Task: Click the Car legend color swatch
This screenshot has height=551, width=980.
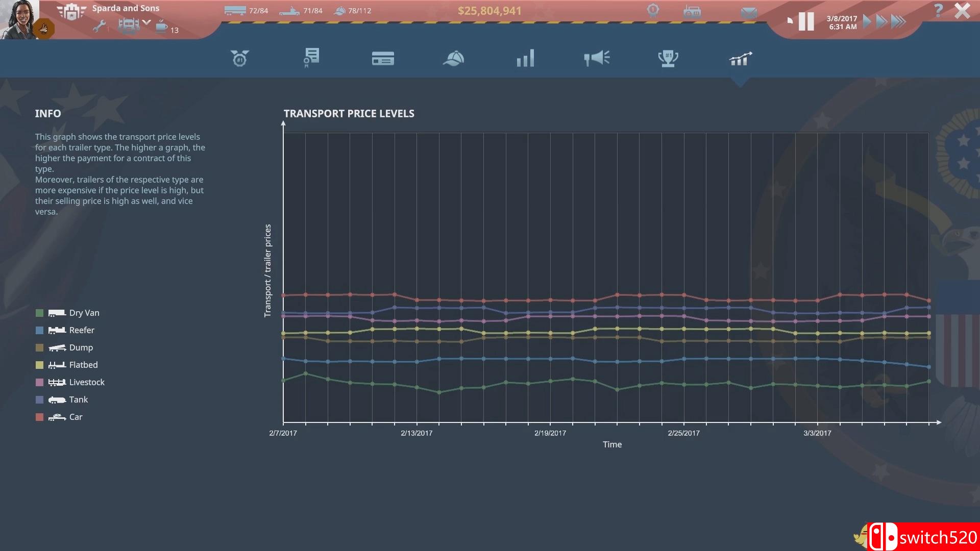Action: pyautogui.click(x=40, y=417)
